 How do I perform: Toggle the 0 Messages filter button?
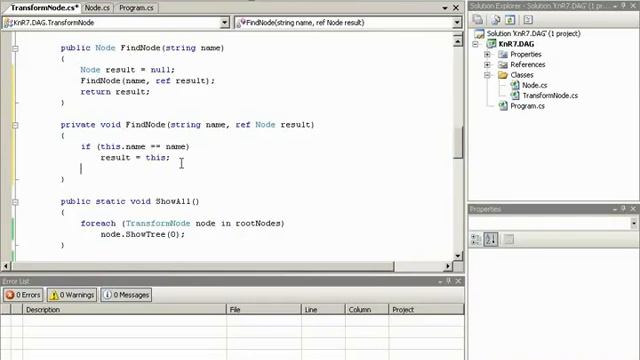coord(126,295)
